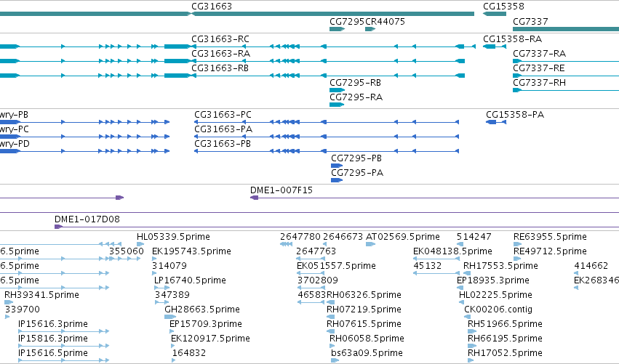Click transcript label CG7337-RH
This screenshot has height=364, width=619.
click(x=539, y=83)
